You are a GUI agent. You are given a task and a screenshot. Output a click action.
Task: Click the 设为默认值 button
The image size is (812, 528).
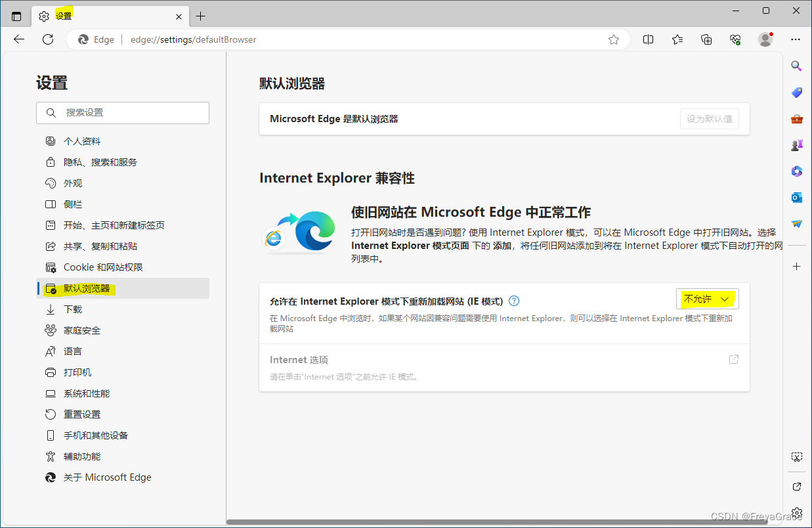[x=710, y=119]
